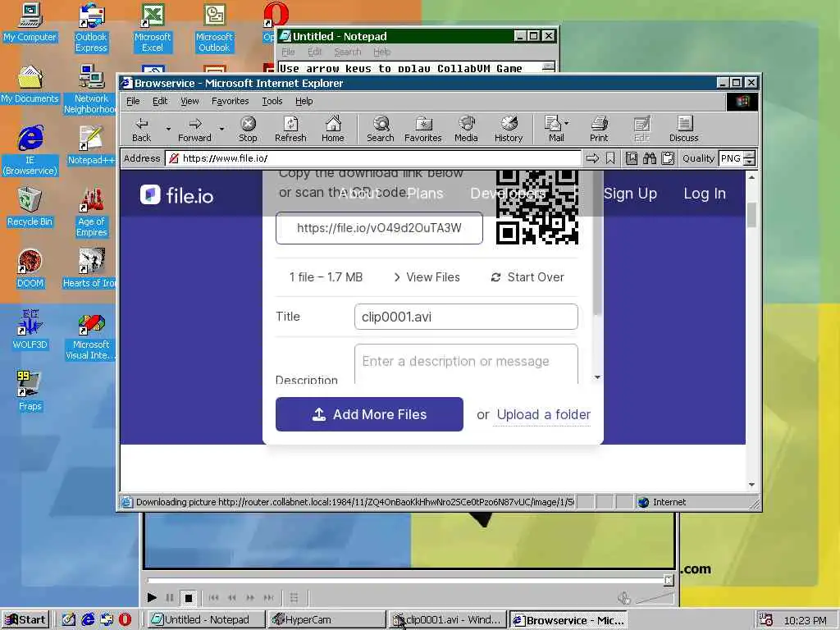840x630 pixels.
Task: Click the clipboard icon left of Quality
Action: pos(668,158)
